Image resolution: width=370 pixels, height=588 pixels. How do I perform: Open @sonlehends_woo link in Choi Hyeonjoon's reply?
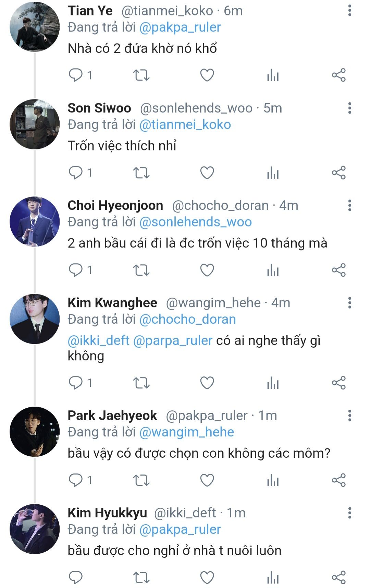(196, 222)
